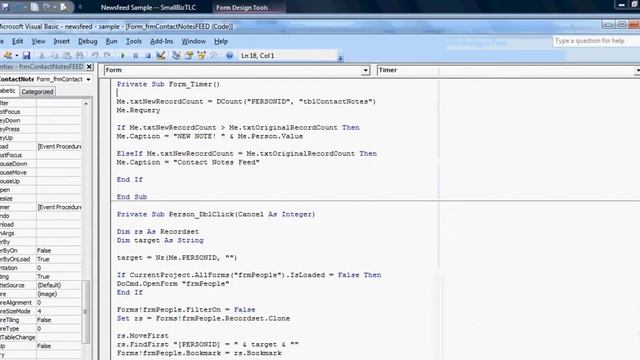Select the OnTimer [Event Procedure] property value
The height and width of the screenshot is (360, 640).
(x=59, y=207)
